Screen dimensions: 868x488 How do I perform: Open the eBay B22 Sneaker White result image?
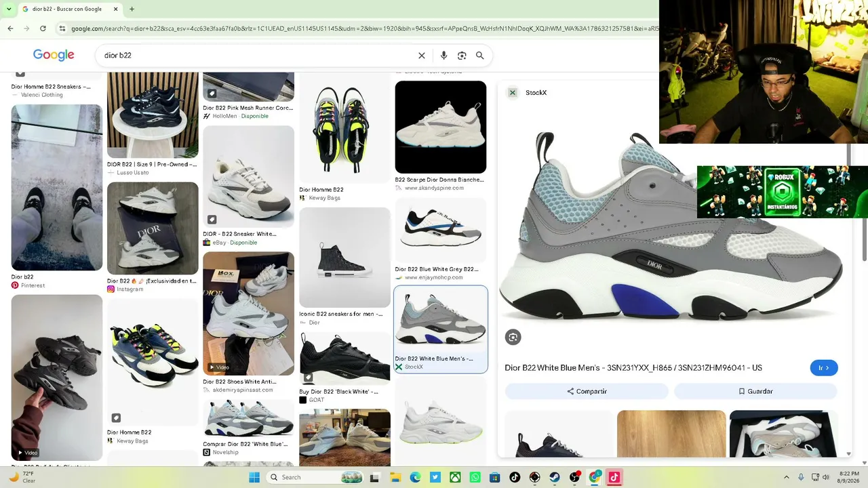pos(248,176)
